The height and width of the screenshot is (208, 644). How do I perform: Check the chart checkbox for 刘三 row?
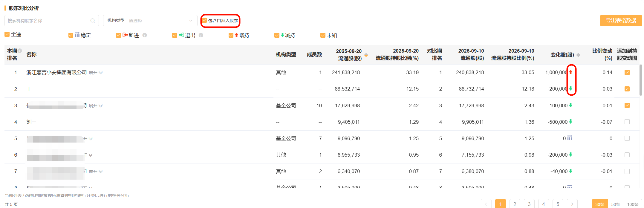pyautogui.click(x=627, y=122)
